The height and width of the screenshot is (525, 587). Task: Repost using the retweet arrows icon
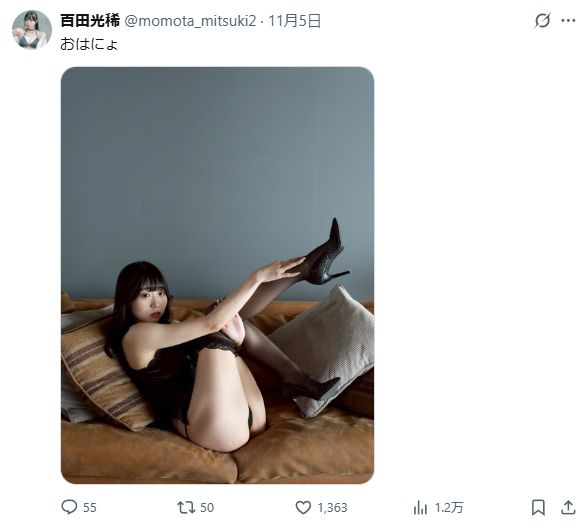[x=186, y=507]
